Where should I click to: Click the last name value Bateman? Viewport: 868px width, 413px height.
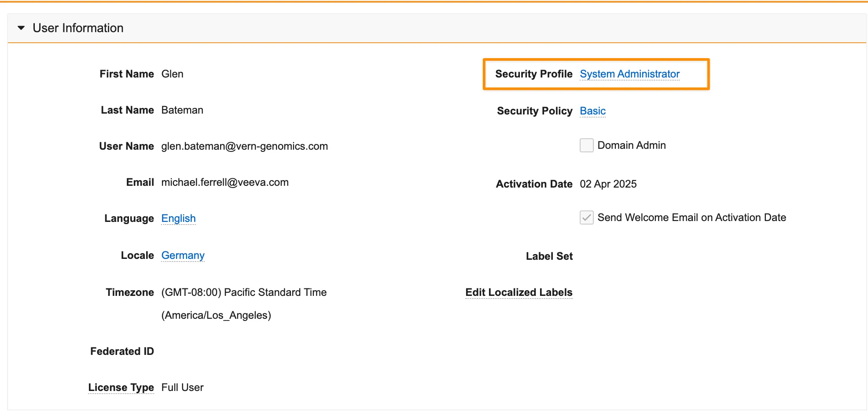click(182, 110)
